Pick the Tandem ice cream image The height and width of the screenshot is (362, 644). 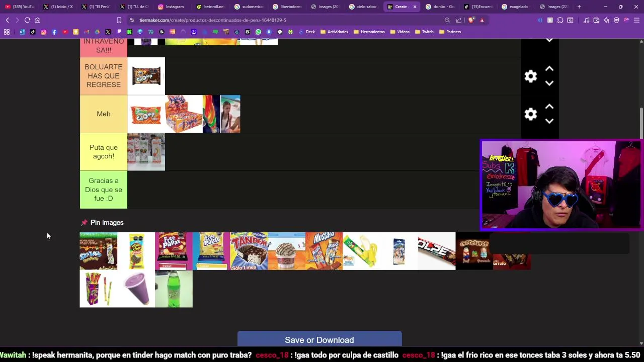pos(249,251)
